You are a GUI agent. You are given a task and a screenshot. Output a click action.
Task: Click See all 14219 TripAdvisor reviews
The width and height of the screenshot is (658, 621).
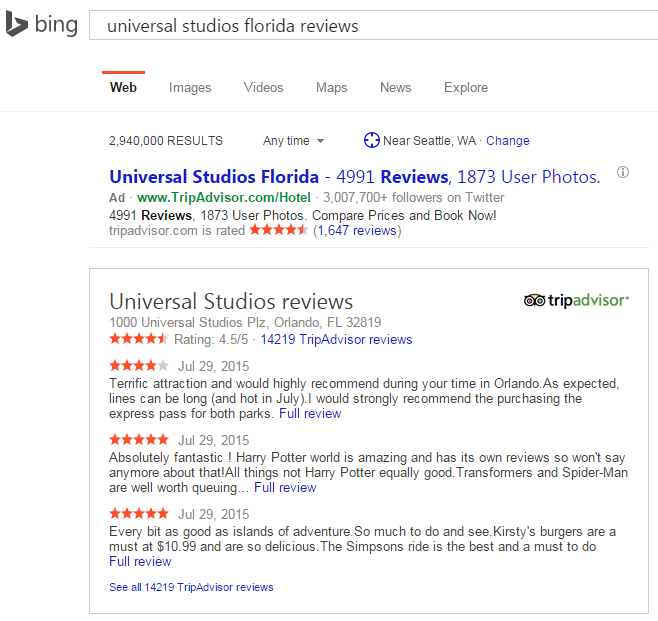[x=191, y=587]
